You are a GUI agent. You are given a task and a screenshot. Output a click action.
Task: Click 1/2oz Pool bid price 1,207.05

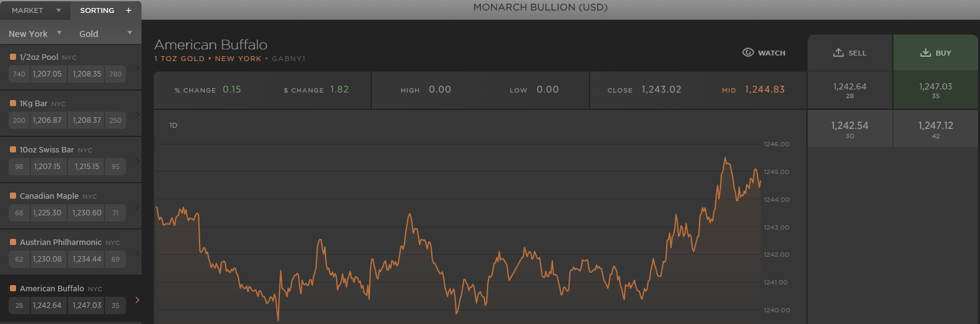[48, 74]
